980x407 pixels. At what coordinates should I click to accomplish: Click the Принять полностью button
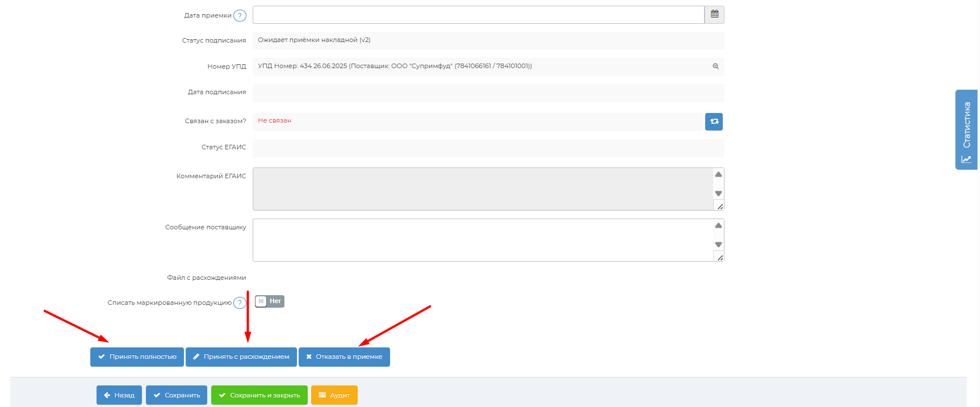coord(137,357)
